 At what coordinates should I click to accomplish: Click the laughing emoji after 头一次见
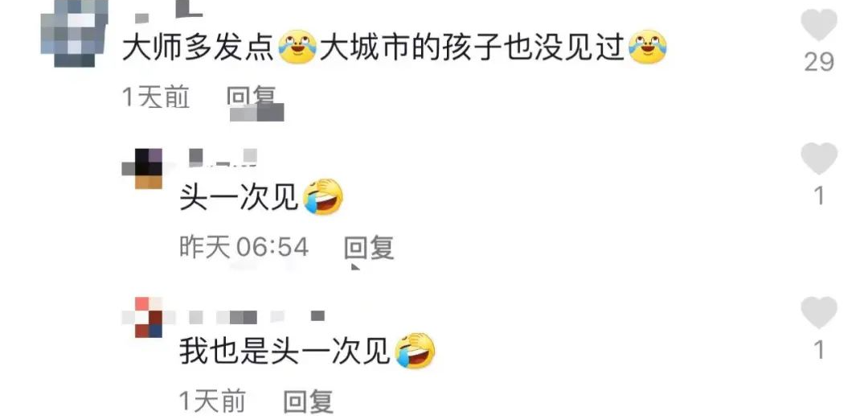[324, 197]
